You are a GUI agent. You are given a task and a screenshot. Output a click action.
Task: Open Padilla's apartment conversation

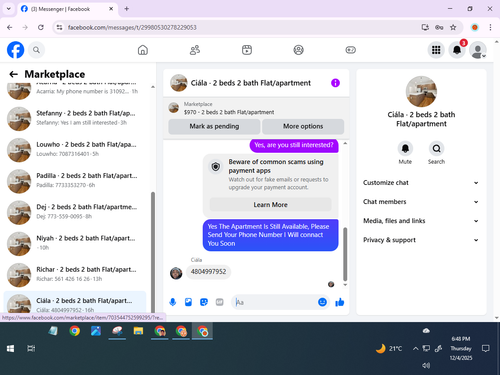[x=75, y=181]
